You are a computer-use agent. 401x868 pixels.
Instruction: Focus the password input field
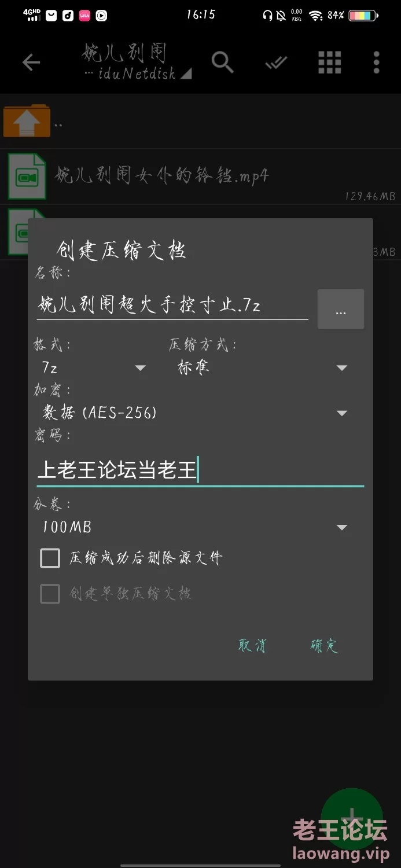coord(200,470)
